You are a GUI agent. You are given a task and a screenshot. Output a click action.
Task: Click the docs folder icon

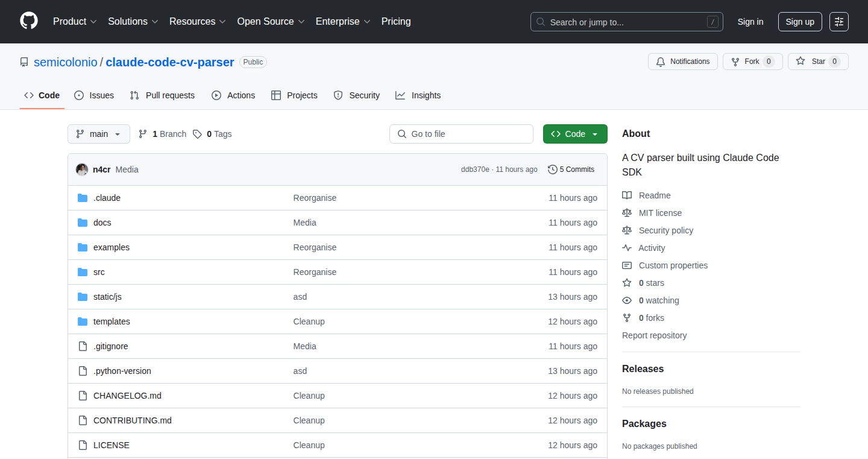coord(83,223)
